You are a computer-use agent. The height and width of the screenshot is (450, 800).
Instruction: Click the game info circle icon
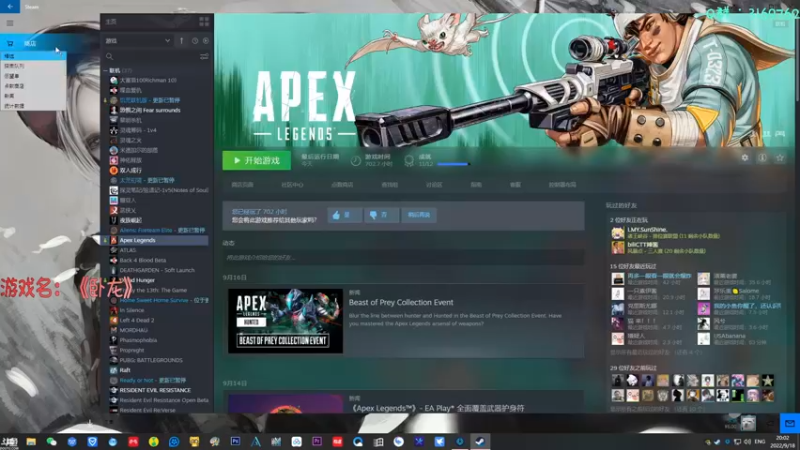click(762, 158)
